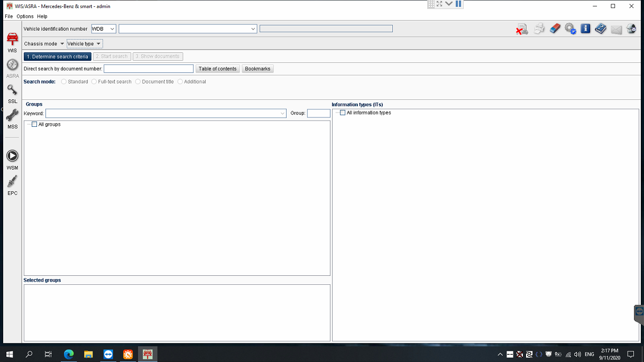The height and width of the screenshot is (362, 644).
Task: Show hidden tray icons arrow
Action: coord(500,354)
